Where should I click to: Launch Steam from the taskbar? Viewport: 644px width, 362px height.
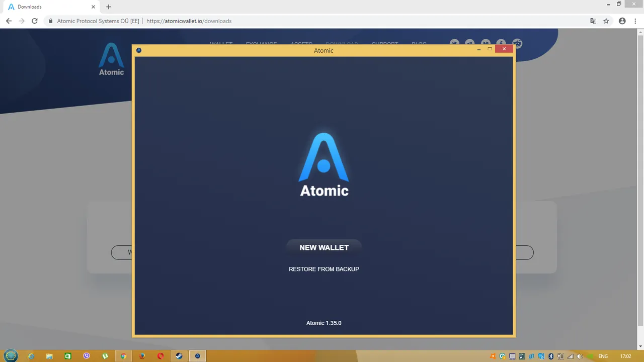pyautogui.click(x=179, y=356)
